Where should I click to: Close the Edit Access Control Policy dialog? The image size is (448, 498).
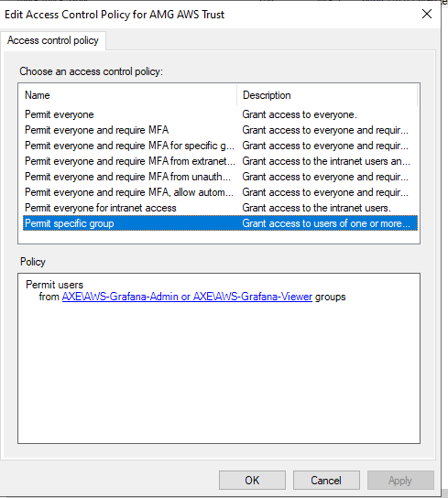pos(427,14)
